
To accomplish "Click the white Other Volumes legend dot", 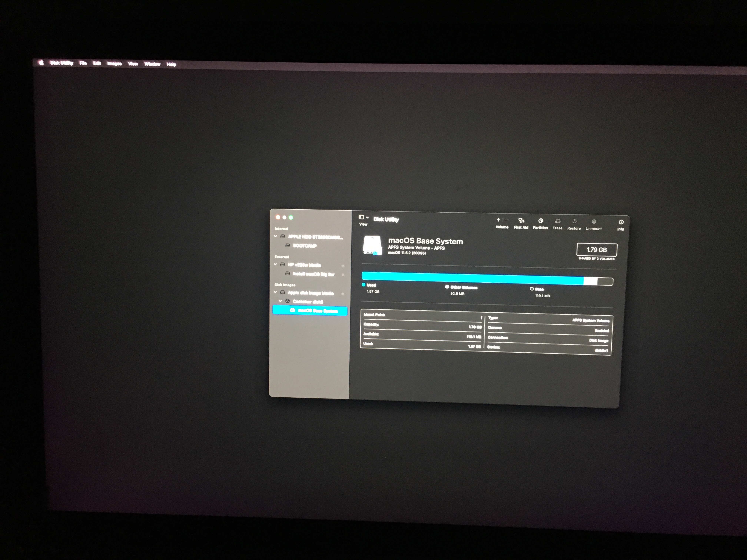I will click(x=447, y=287).
